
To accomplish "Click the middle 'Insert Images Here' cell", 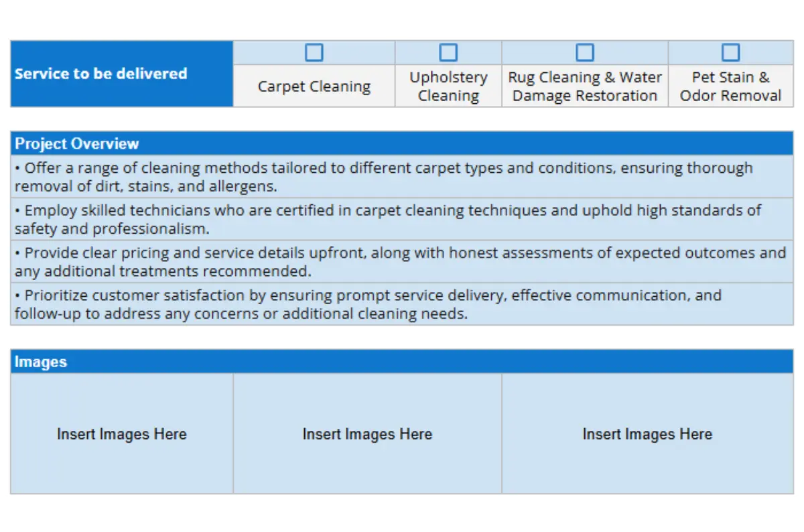I will point(368,434).
